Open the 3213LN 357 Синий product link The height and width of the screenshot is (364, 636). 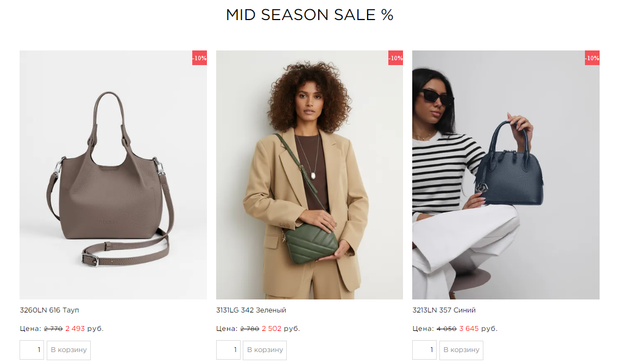(x=444, y=310)
